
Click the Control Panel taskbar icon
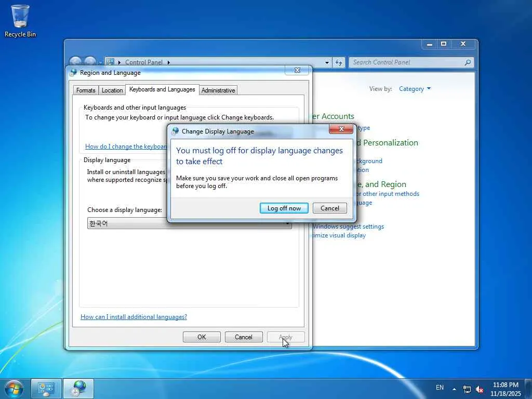46,389
